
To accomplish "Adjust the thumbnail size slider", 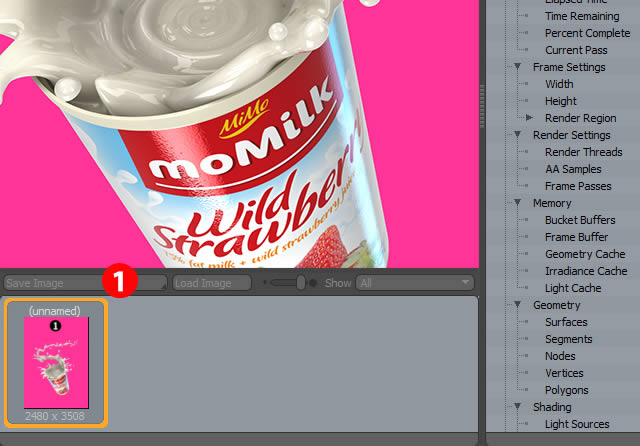I will [301, 283].
